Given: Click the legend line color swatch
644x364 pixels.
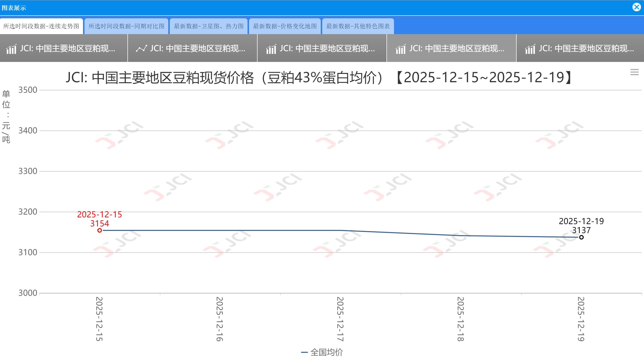Looking at the screenshot, I should pyautogui.click(x=304, y=352).
